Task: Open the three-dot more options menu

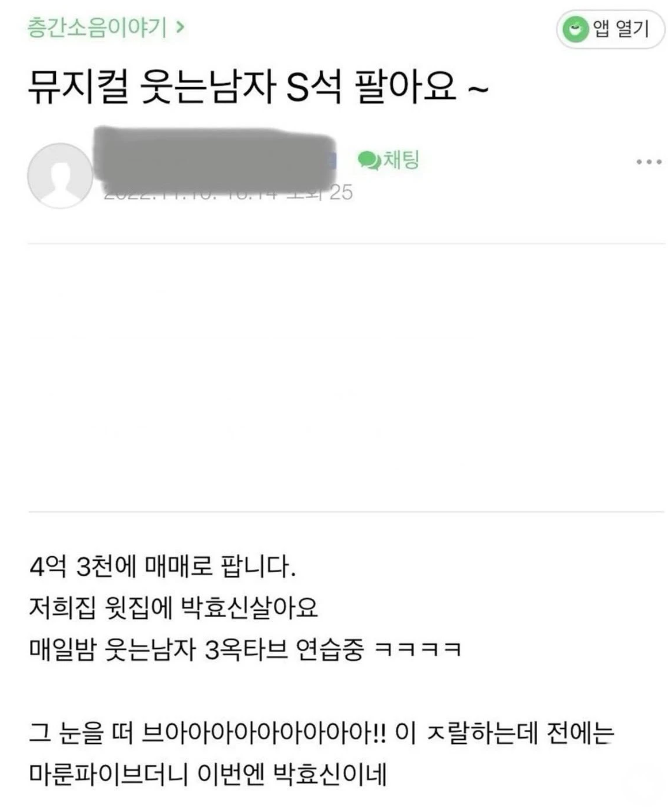Action: [649, 162]
